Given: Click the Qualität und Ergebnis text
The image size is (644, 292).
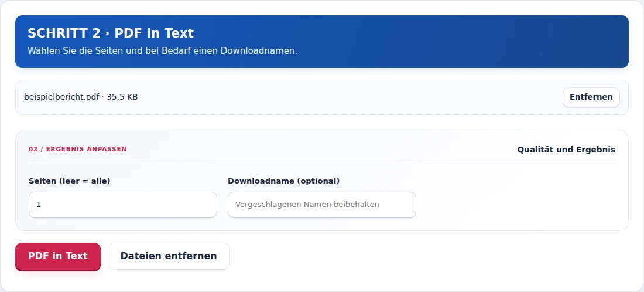Looking at the screenshot, I should point(566,150).
